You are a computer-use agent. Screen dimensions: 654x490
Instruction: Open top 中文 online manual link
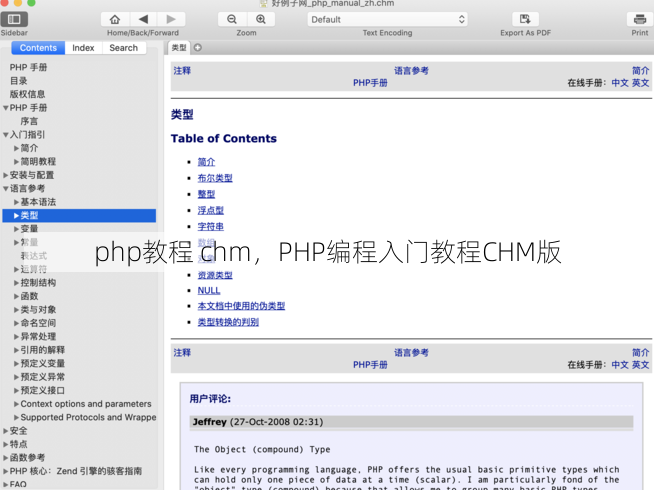pyautogui.click(x=620, y=83)
